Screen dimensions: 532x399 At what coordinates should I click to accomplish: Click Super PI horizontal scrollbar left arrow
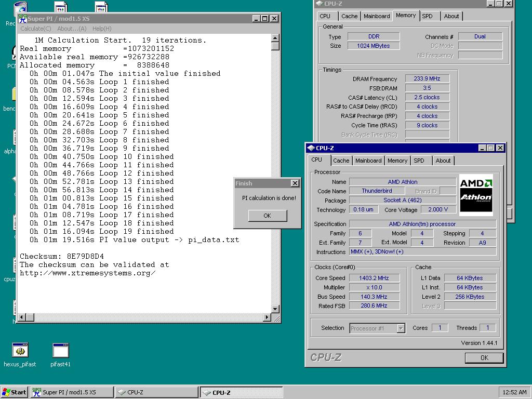[22, 317]
